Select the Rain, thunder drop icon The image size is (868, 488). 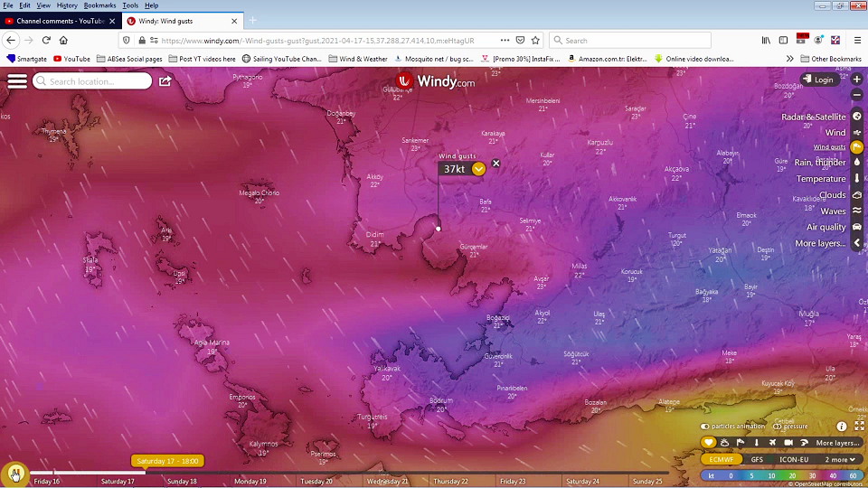pos(857,162)
